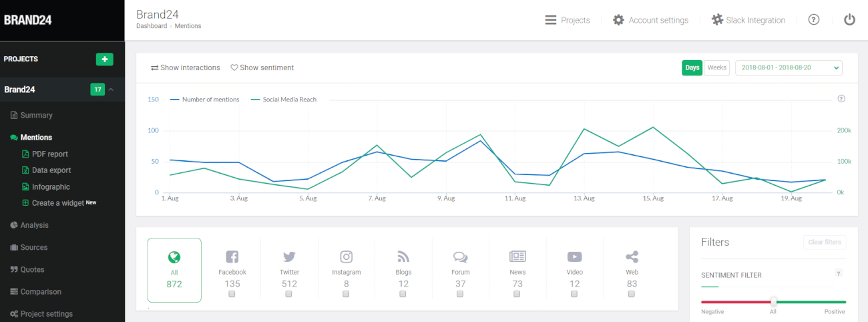The width and height of the screenshot is (868, 322).
Task: Click Clear filters button
Action: (825, 242)
